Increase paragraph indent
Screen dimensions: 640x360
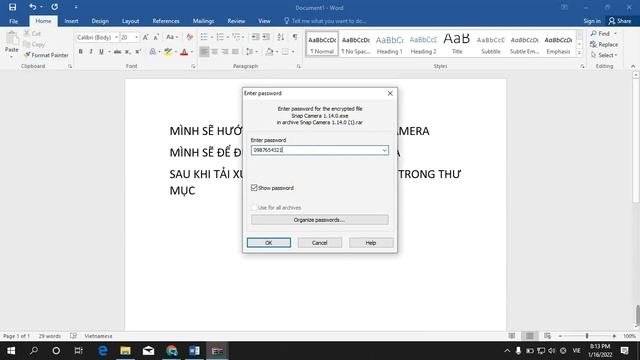[266, 37]
